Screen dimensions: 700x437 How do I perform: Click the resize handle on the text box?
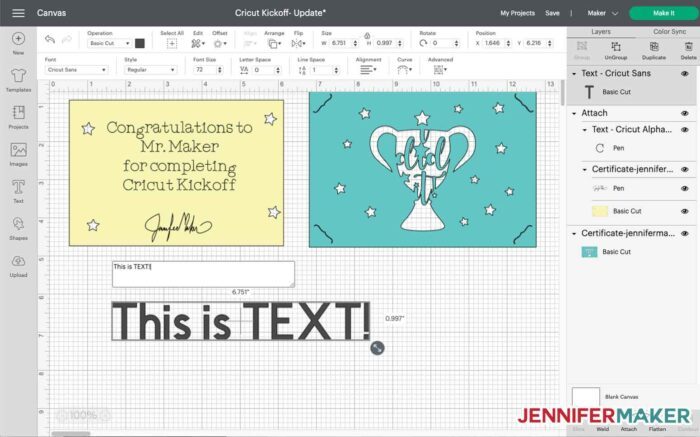click(x=377, y=348)
